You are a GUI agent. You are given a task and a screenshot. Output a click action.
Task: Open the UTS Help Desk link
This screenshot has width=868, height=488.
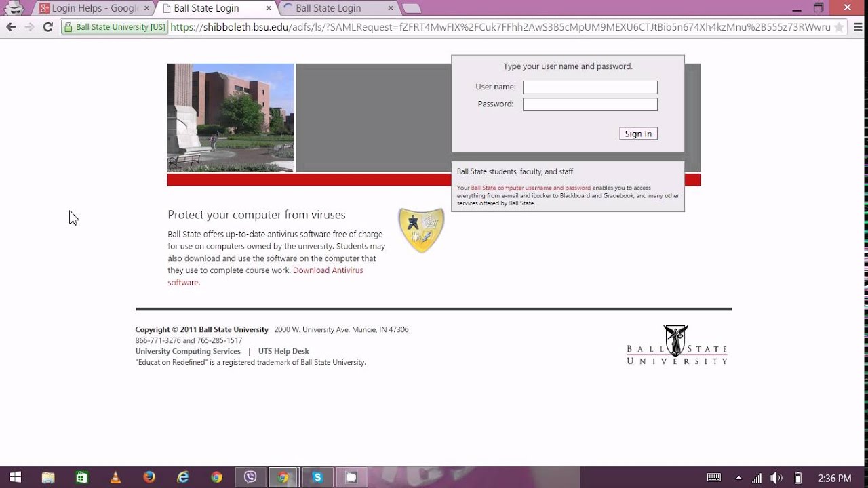point(283,351)
